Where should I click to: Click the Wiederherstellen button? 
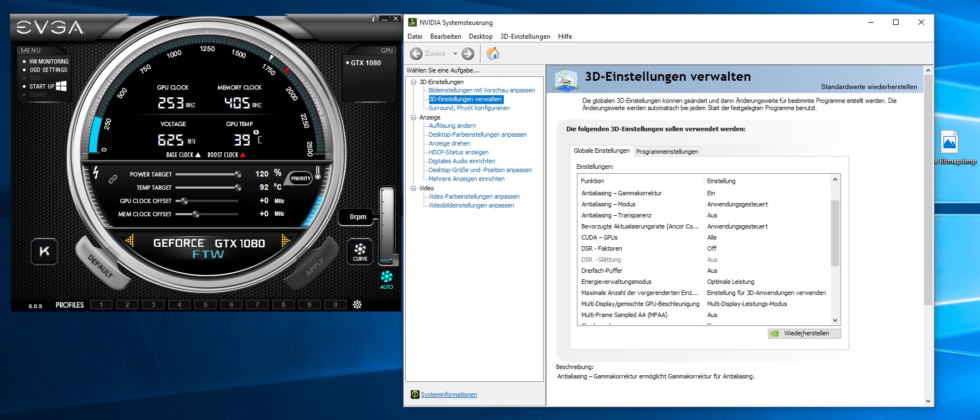pyautogui.click(x=804, y=334)
